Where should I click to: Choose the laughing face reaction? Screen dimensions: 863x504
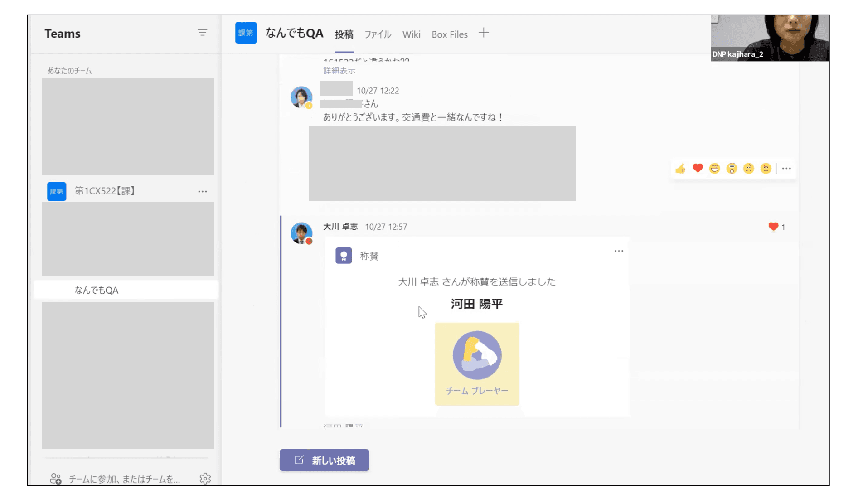(715, 169)
